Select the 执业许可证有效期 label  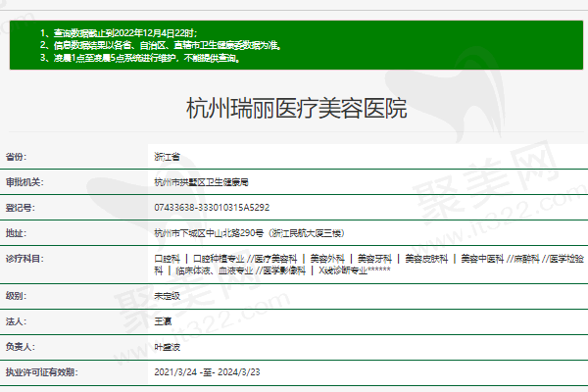pos(41,372)
